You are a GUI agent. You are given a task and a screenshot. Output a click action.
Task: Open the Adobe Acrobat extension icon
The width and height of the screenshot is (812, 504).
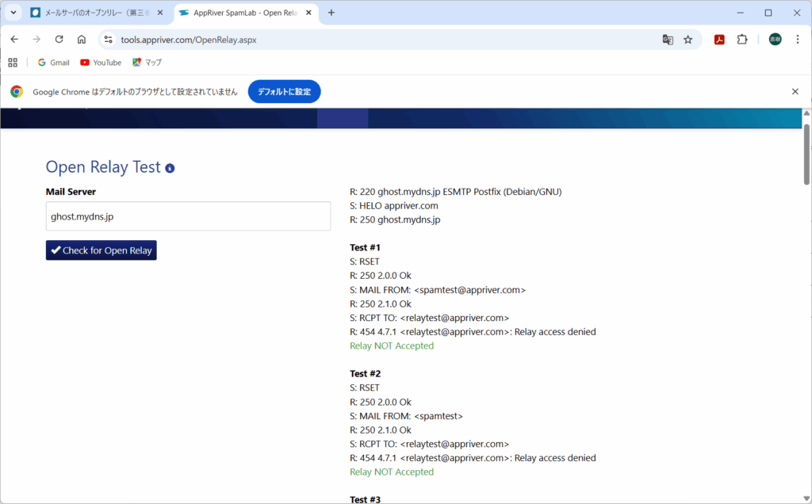click(x=719, y=40)
